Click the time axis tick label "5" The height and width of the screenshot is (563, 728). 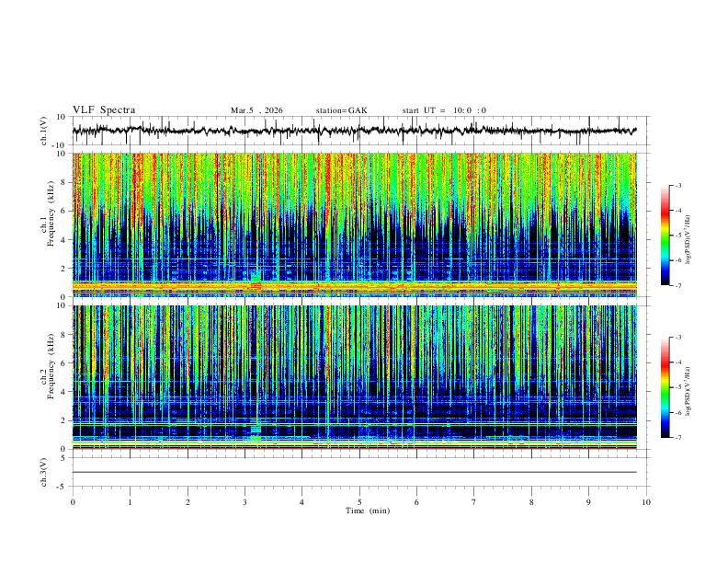pyautogui.click(x=359, y=502)
